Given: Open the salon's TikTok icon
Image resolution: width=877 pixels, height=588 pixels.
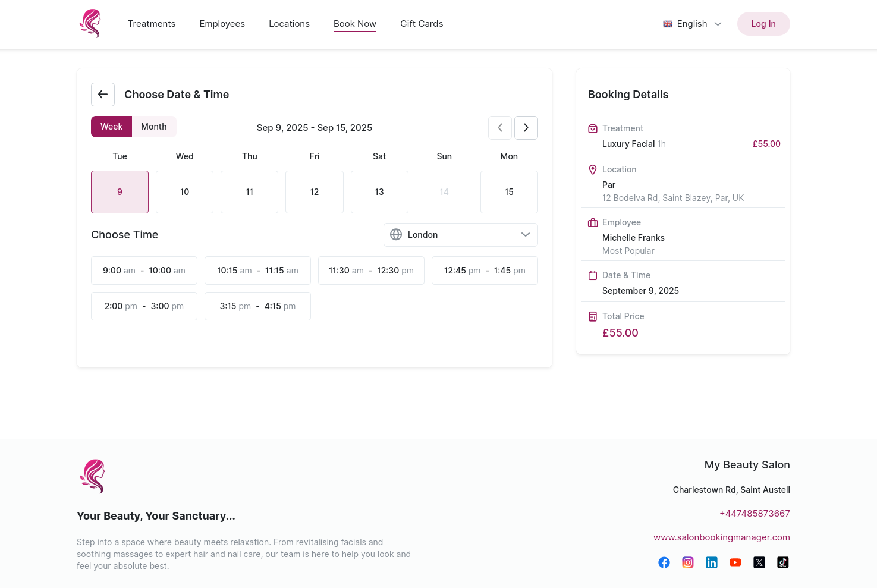Looking at the screenshot, I should 783,562.
